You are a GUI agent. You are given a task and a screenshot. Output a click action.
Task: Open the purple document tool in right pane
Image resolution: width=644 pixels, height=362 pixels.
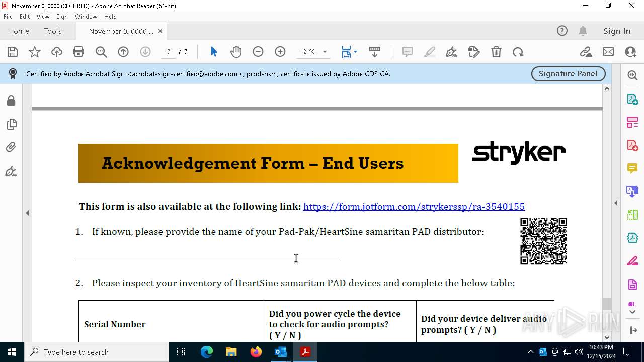click(x=632, y=284)
